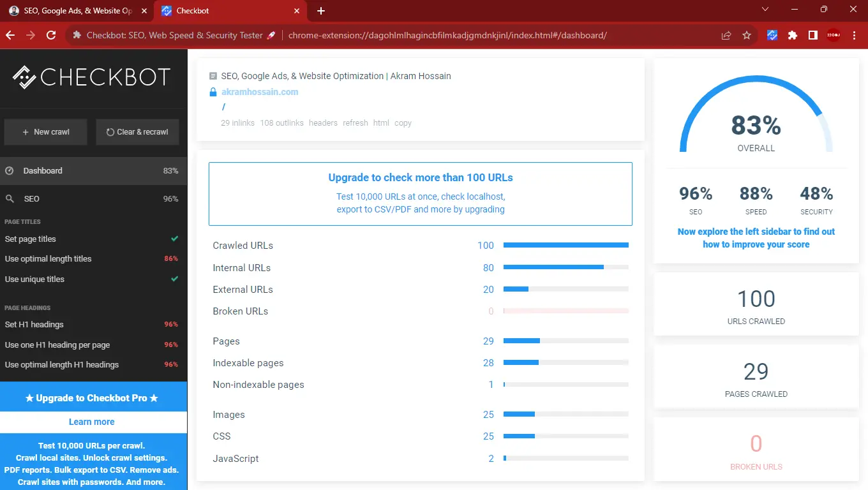Select Use optimal length H1 headings
This screenshot has width=868, height=490.
[93, 365]
